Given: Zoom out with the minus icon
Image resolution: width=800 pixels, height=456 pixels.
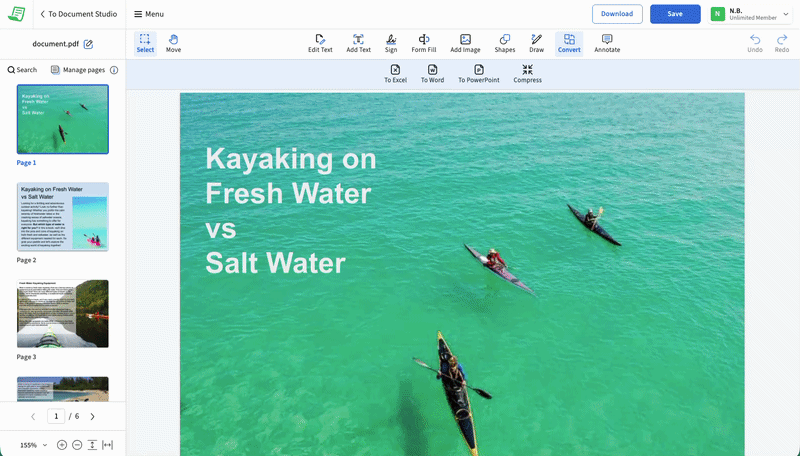Looking at the screenshot, I should [x=77, y=445].
